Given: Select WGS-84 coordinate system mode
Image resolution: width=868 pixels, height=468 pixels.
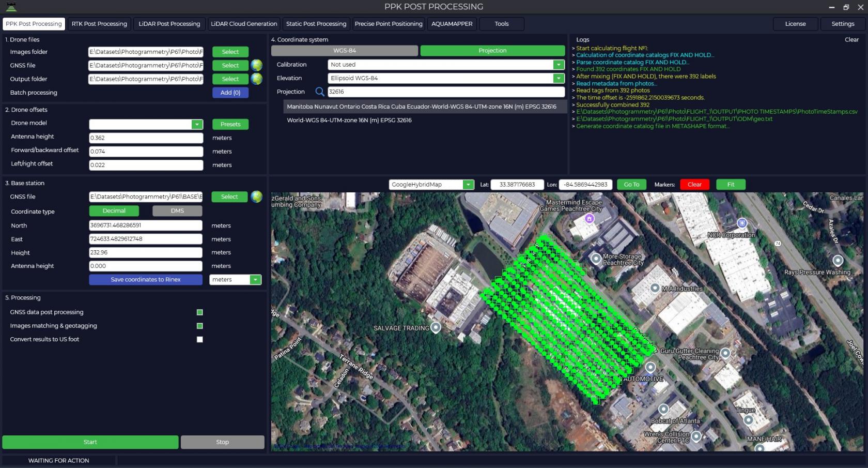Looking at the screenshot, I should pyautogui.click(x=345, y=51).
